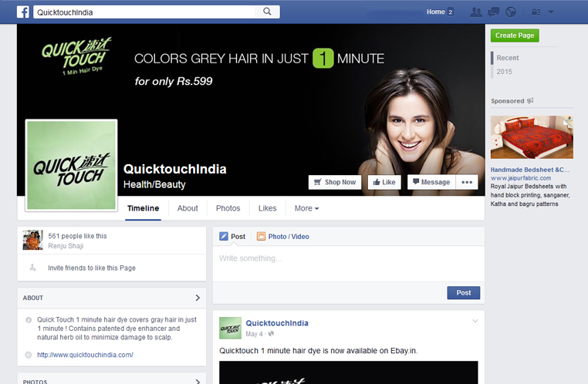Screen dimensions: 588x384
Task: Open the notifications globe icon
Action: (510, 12)
